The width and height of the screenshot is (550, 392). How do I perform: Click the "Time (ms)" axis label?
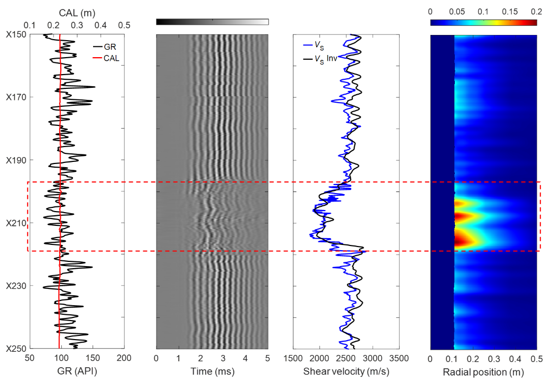tap(212, 371)
